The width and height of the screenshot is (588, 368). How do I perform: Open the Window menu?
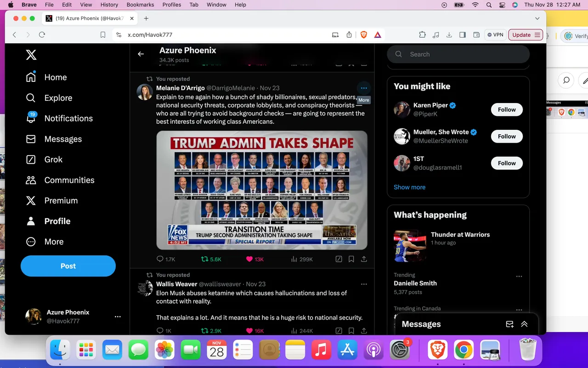(216, 5)
